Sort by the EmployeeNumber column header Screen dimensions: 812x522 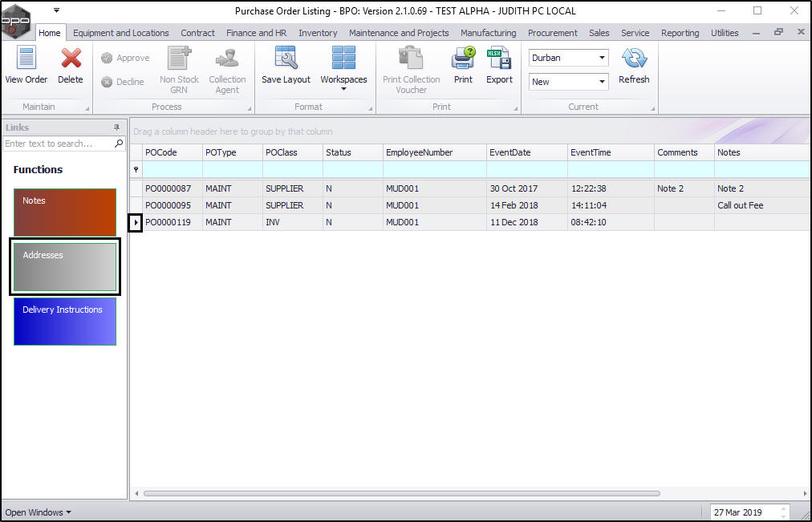(x=434, y=152)
